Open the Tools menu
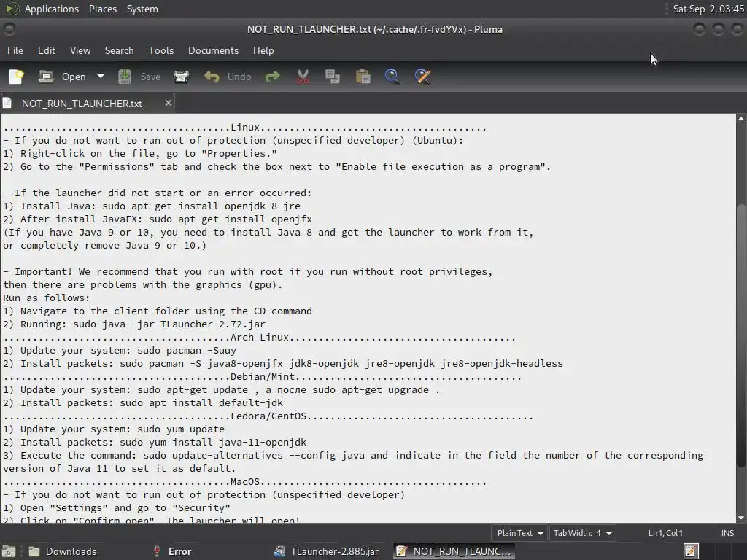Screen dimensions: 747x560 point(161,50)
